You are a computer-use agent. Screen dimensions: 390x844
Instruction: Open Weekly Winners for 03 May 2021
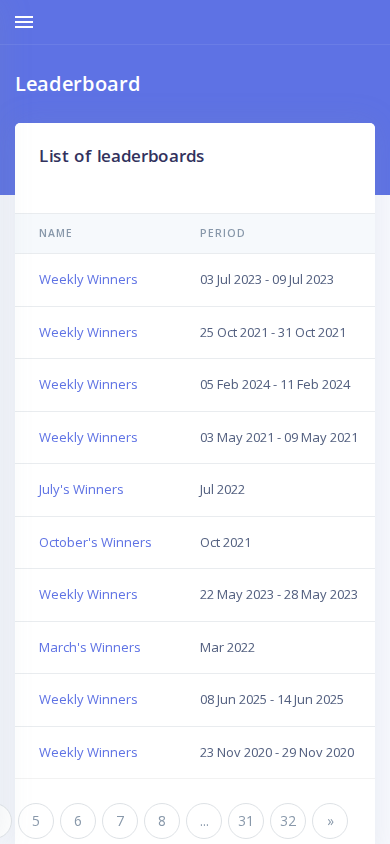point(88,437)
